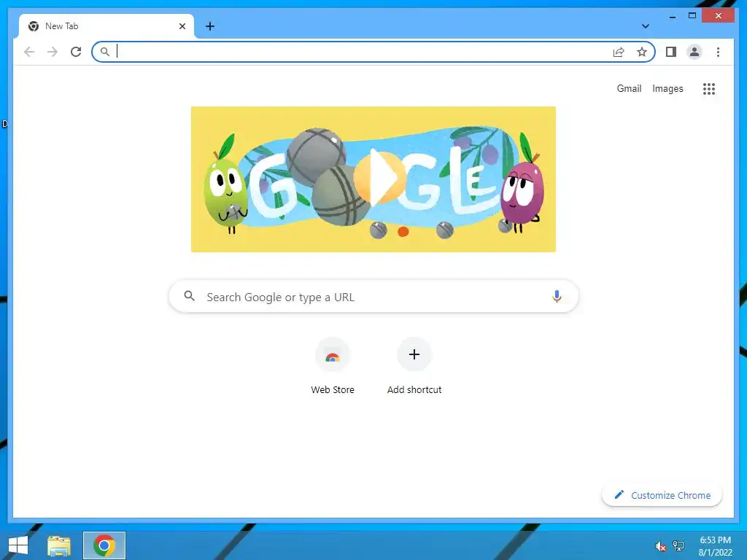The height and width of the screenshot is (560, 747).
Task: Open the Web Store shortcut
Action: tap(333, 366)
